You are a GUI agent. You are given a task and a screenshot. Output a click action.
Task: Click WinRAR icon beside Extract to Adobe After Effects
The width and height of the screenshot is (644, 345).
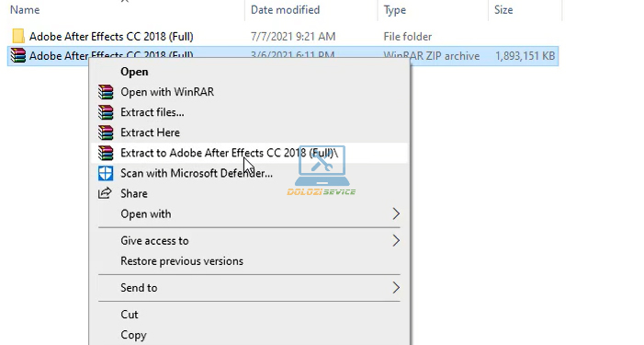[x=106, y=153]
